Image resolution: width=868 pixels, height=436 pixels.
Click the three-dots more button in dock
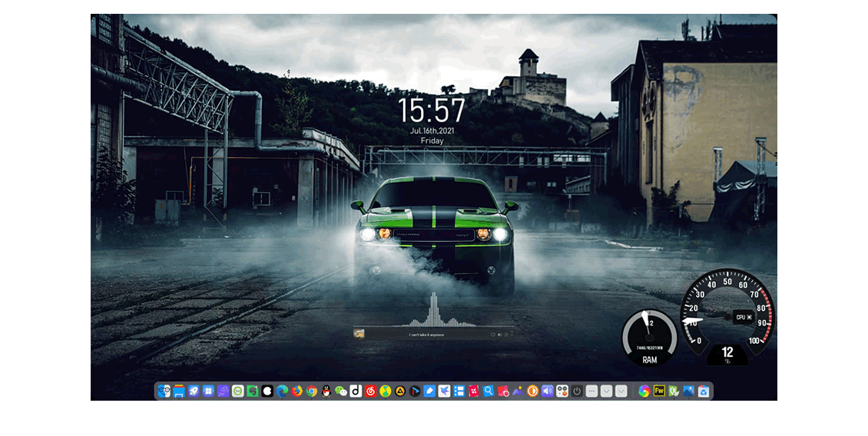591,391
